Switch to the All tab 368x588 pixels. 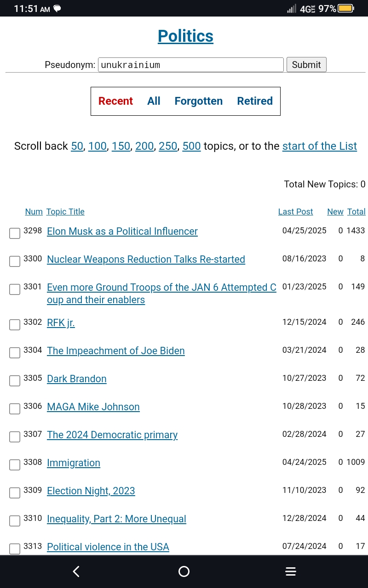coord(154,101)
